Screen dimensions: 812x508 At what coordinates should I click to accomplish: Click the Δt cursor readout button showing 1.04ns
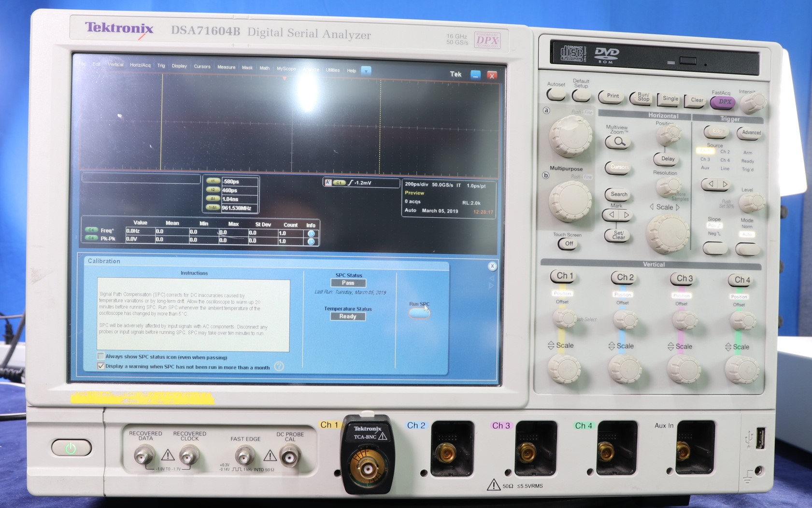(213, 198)
